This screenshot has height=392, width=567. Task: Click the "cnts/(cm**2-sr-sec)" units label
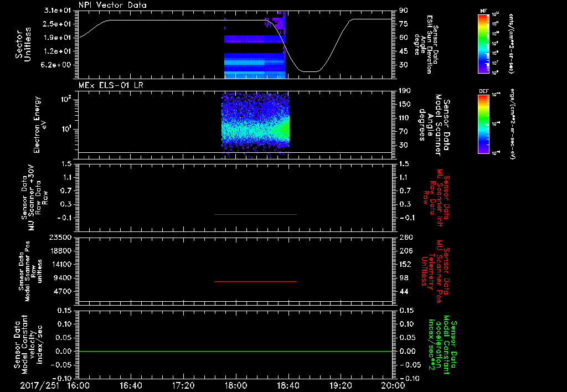tap(511, 43)
